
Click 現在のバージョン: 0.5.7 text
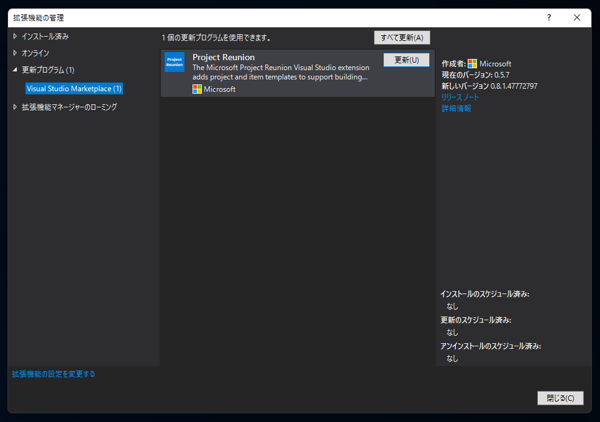tap(475, 75)
